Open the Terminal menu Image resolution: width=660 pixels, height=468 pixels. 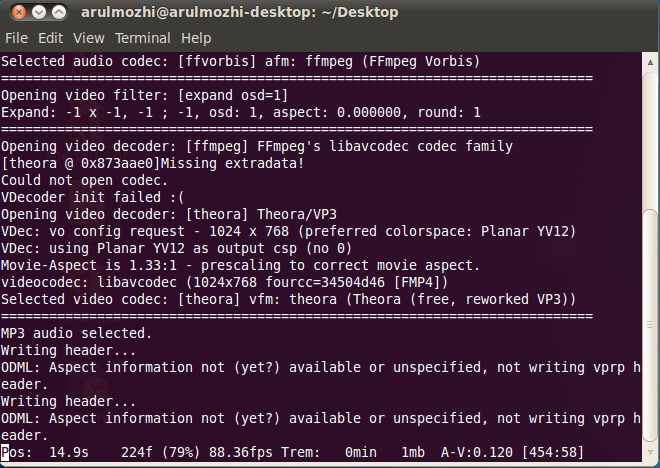(x=143, y=38)
